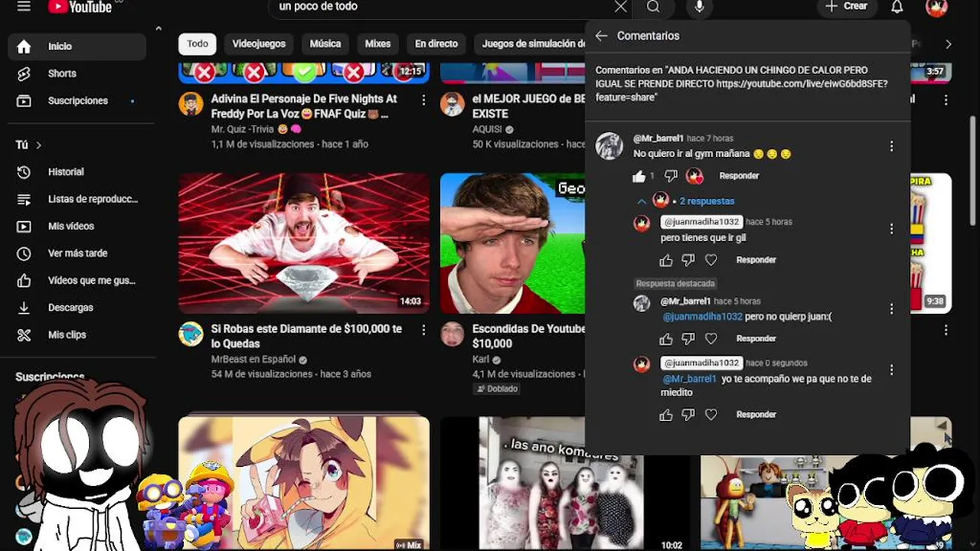
Task: Open Listas de reproducción
Action: [x=77, y=199]
